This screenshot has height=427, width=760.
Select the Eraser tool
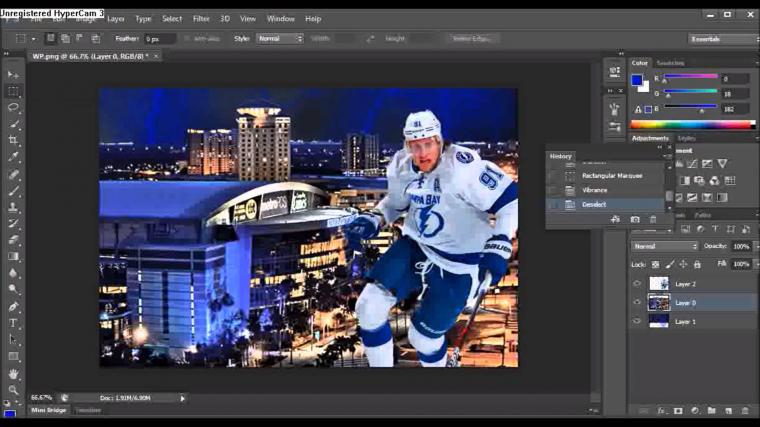(x=13, y=240)
